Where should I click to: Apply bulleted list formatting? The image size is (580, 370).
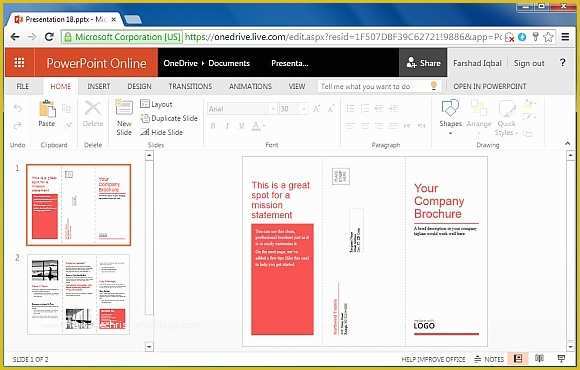point(350,108)
